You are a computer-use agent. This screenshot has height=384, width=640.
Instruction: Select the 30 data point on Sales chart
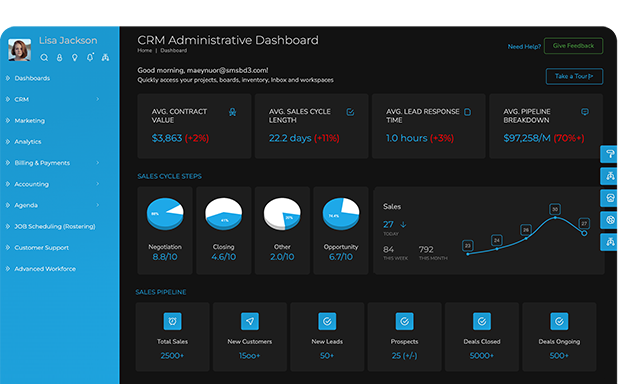click(555, 209)
